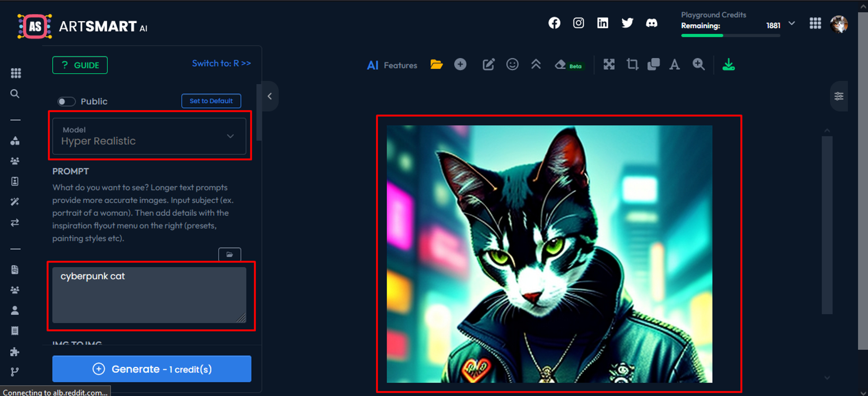The width and height of the screenshot is (868, 396).
Task: Click the zoom-in magnifier icon
Action: (x=699, y=65)
